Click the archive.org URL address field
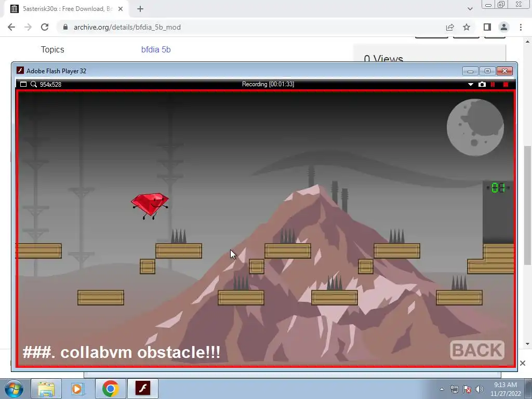Viewport: 532px width, 399px height. pyautogui.click(x=251, y=27)
